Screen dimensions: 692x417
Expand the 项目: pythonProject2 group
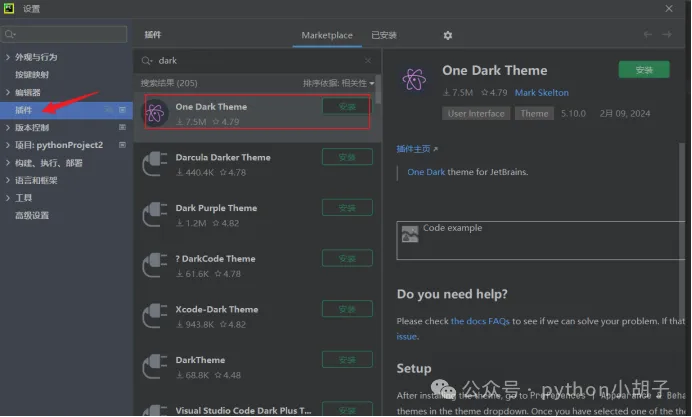click(8, 145)
